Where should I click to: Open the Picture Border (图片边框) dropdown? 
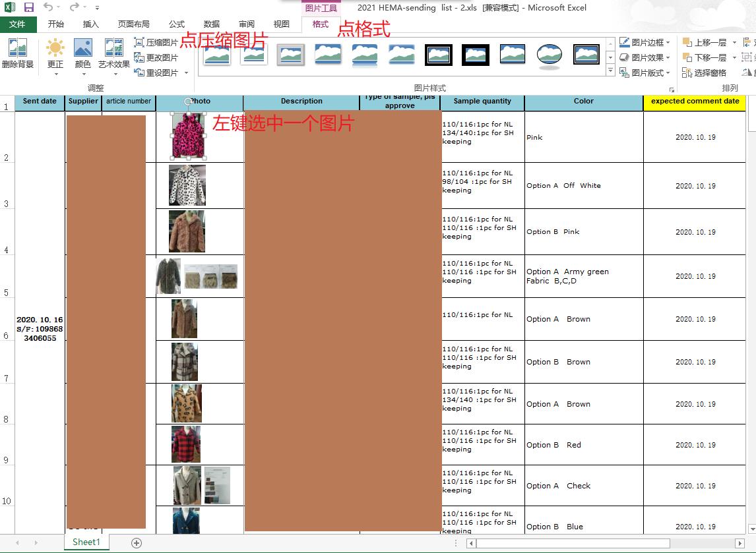point(645,42)
